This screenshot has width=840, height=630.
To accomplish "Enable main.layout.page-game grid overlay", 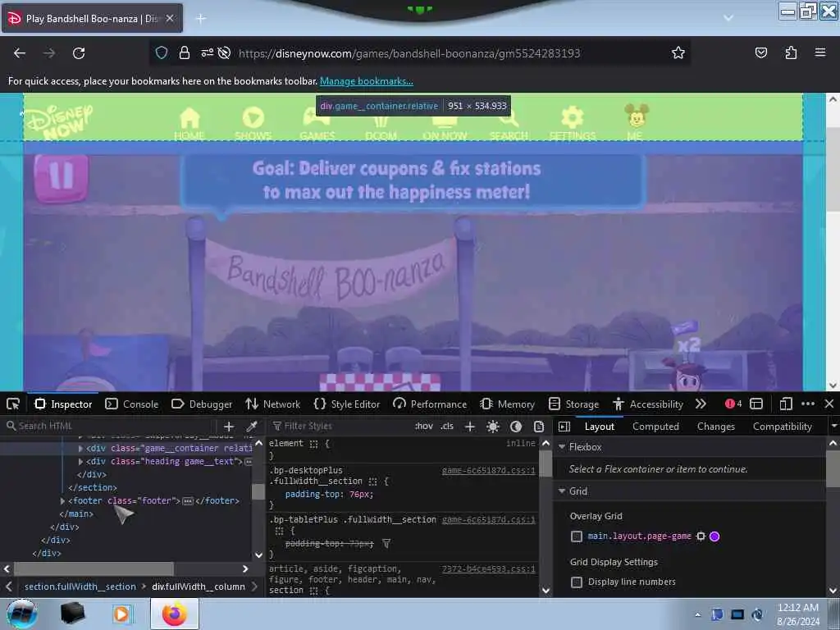I will point(577,536).
